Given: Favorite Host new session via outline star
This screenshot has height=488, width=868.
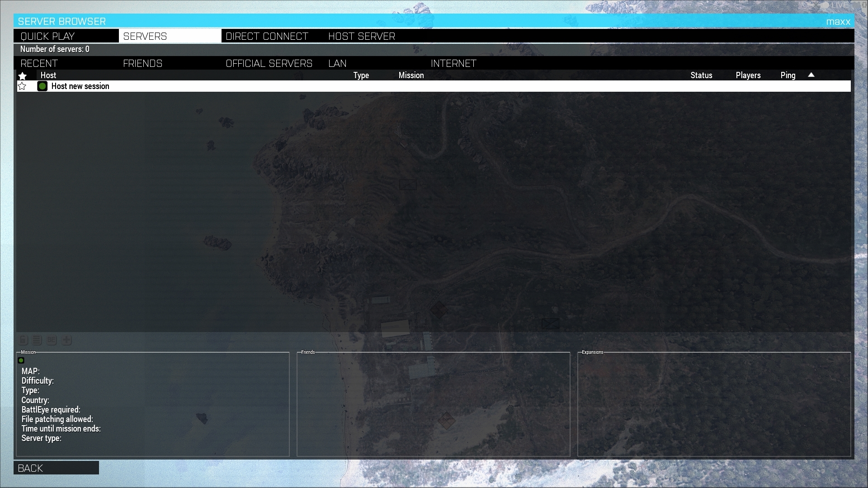Looking at the screenshot, I should (x=22, y=86).
